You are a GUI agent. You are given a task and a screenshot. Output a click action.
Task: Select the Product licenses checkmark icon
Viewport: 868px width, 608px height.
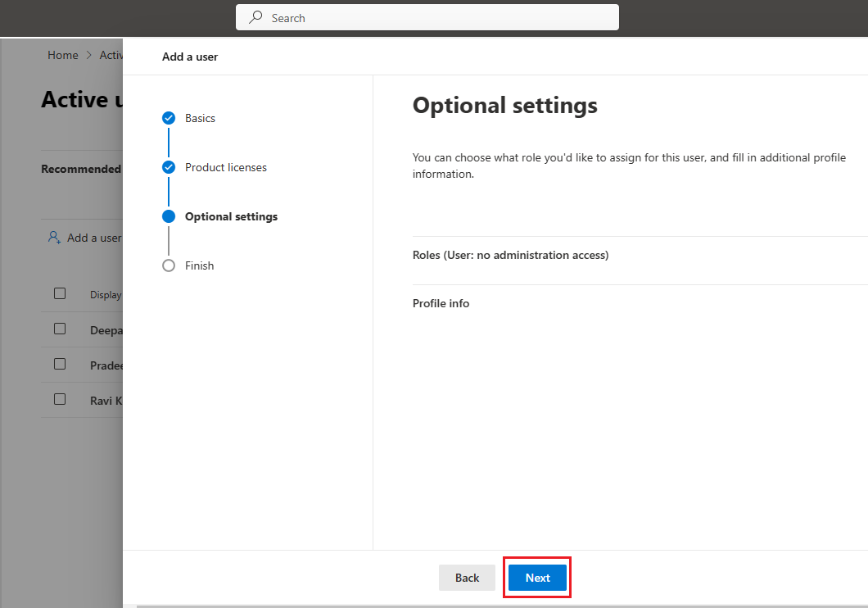pyautogui.click(x=169, y=167)
